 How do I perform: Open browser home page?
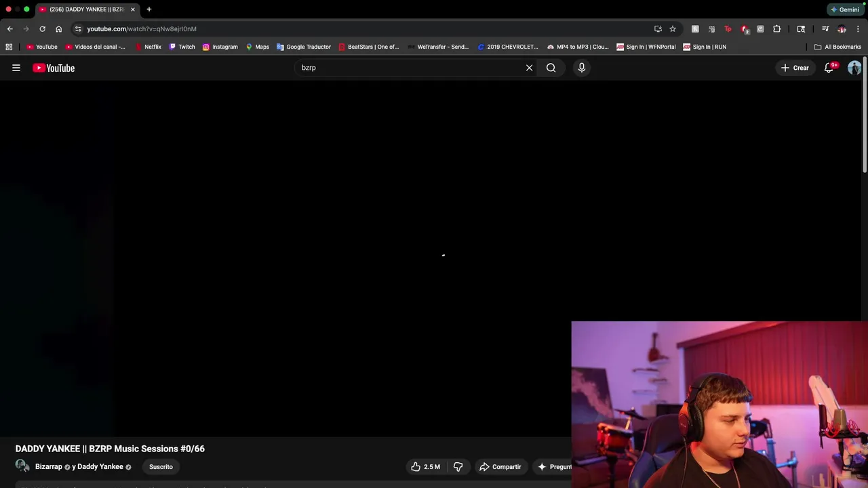[58, 28]
